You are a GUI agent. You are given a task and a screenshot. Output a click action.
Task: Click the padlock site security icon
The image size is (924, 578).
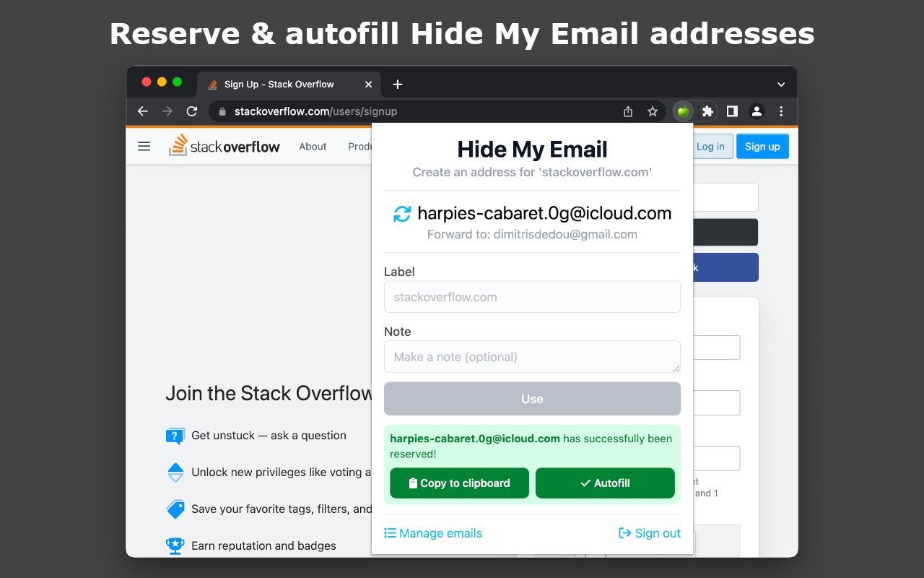(222, 111)
